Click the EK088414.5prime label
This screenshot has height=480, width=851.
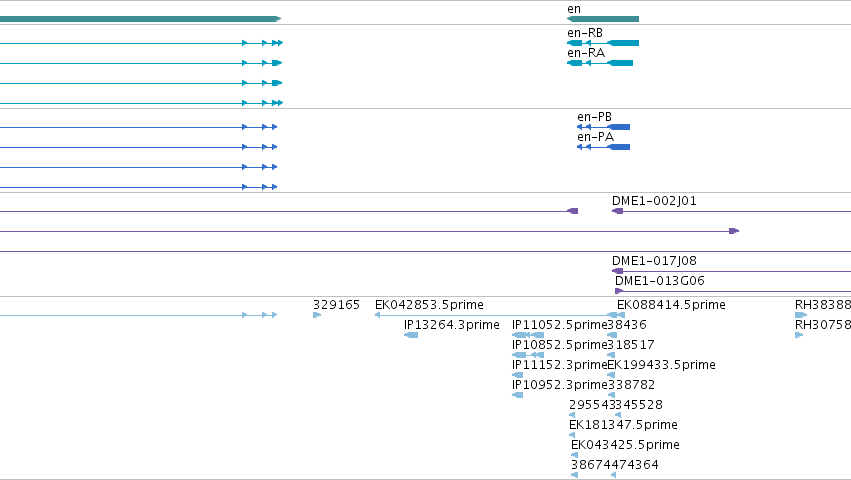(x=671, y=305)
